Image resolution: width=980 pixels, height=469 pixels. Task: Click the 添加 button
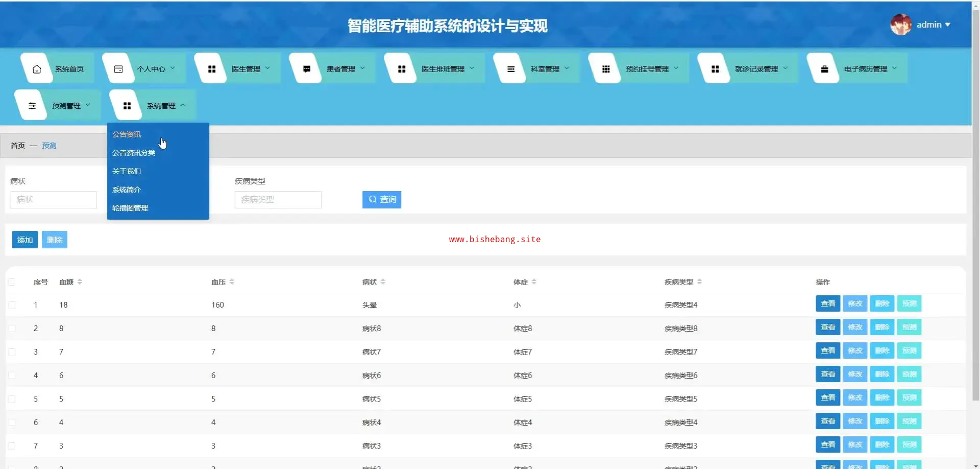(25, 240)
